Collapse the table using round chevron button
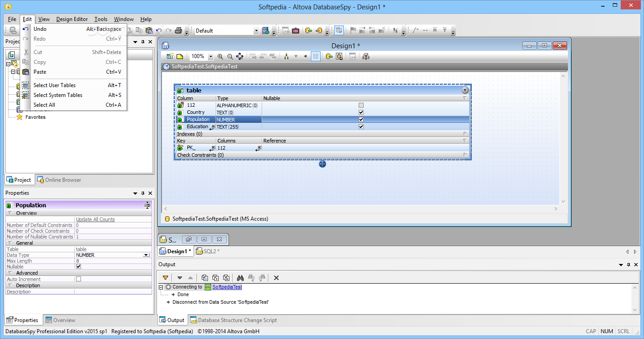 (x=465, y=90)
